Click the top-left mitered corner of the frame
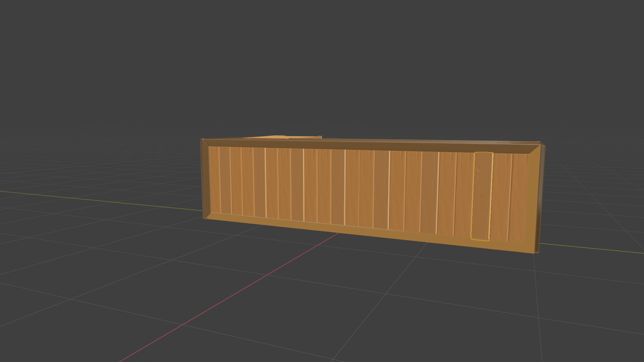 coord(206,143)
